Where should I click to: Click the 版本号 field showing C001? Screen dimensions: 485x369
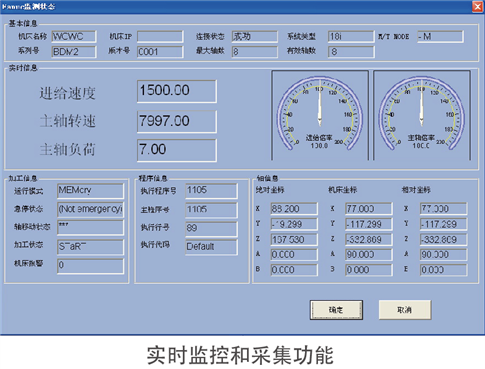(x=160, y=52)
